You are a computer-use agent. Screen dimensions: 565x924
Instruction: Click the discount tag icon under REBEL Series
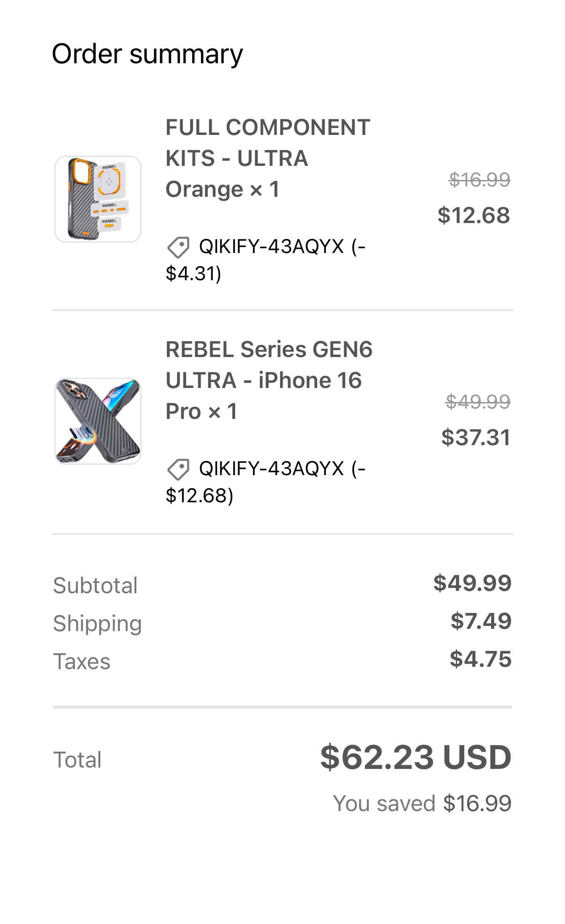point(178,469)
